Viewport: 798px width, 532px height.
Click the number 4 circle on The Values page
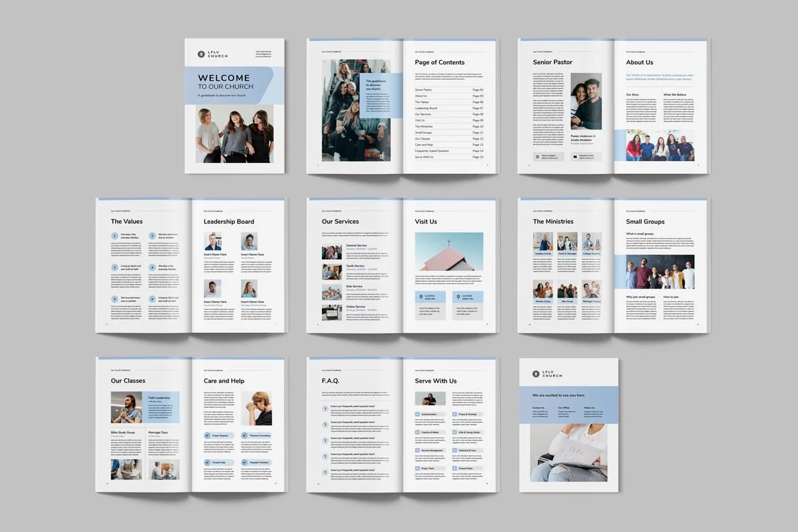[152, 267]
